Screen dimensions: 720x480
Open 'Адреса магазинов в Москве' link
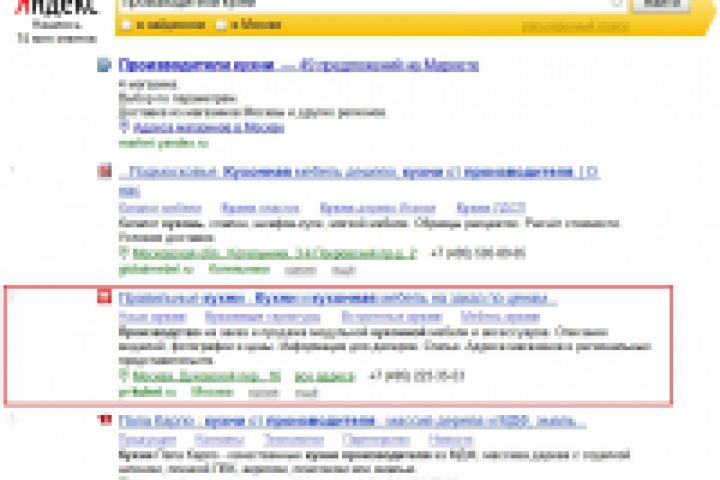coord(208,127)
